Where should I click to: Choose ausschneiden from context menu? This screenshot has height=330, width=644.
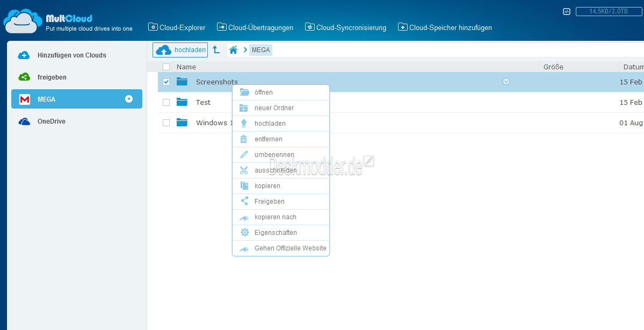tap(281, 170)
